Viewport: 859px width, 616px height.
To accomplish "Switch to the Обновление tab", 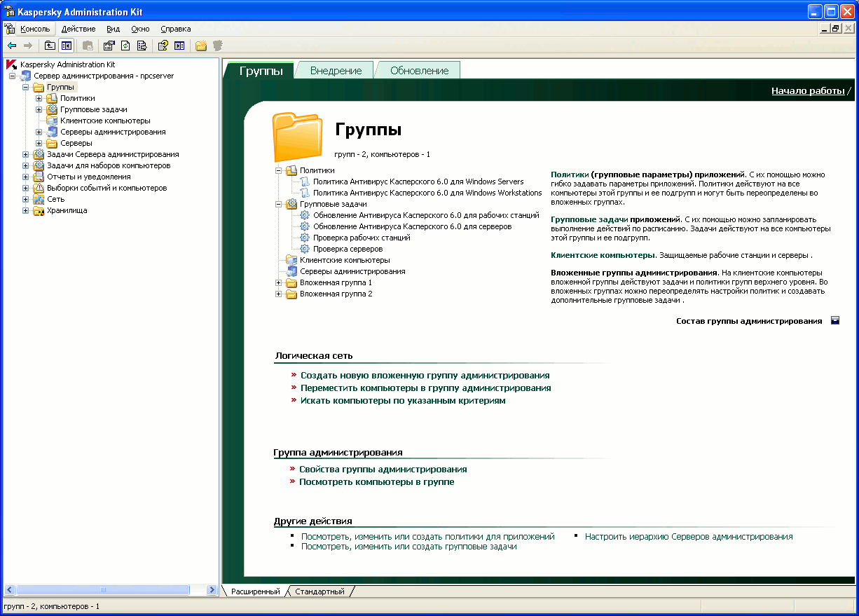I will click(419, 70).
